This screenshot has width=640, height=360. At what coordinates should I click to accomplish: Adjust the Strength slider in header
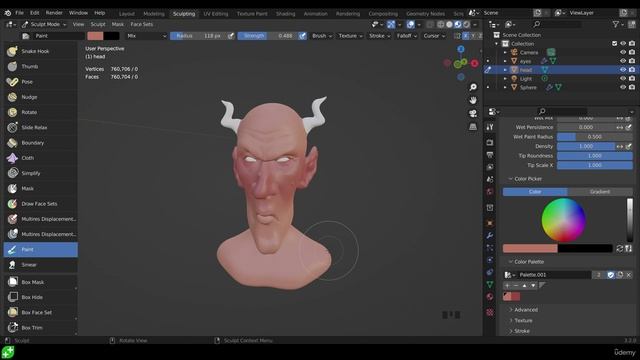tap(268, 36)
